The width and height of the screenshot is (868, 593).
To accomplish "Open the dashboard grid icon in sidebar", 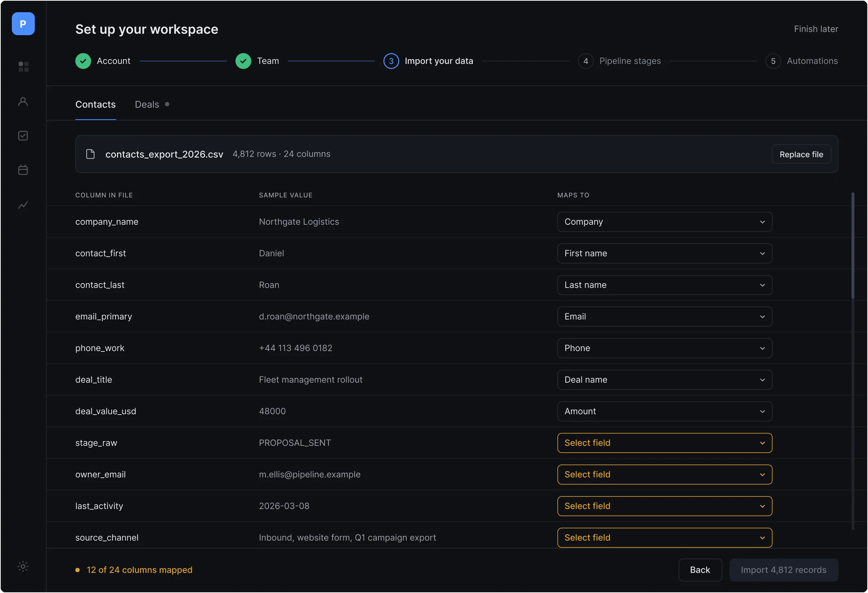I will point(23,66).
